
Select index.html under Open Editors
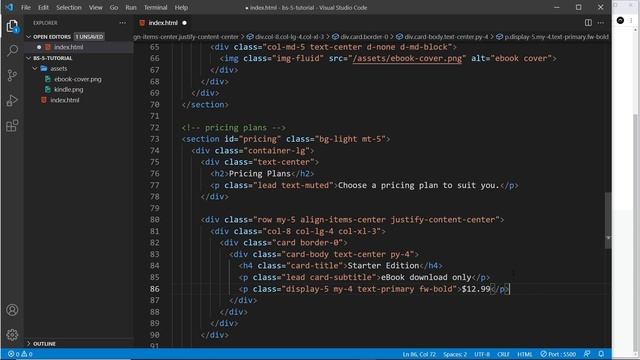[69, 47]
